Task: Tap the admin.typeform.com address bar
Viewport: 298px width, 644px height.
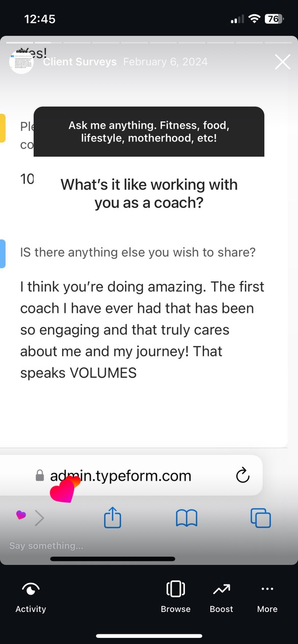Action: click(131, 476)
